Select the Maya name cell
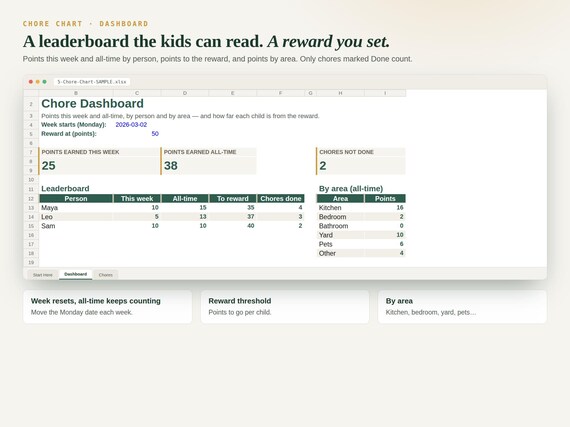 click(x=76, y=208)
